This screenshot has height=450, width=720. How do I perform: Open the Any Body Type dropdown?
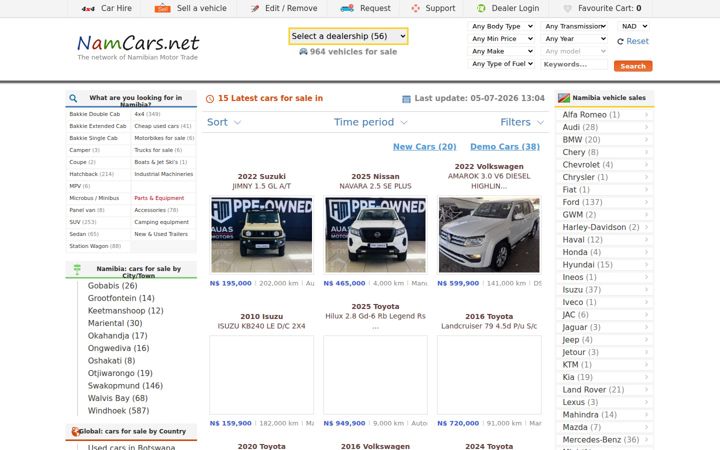502,27
